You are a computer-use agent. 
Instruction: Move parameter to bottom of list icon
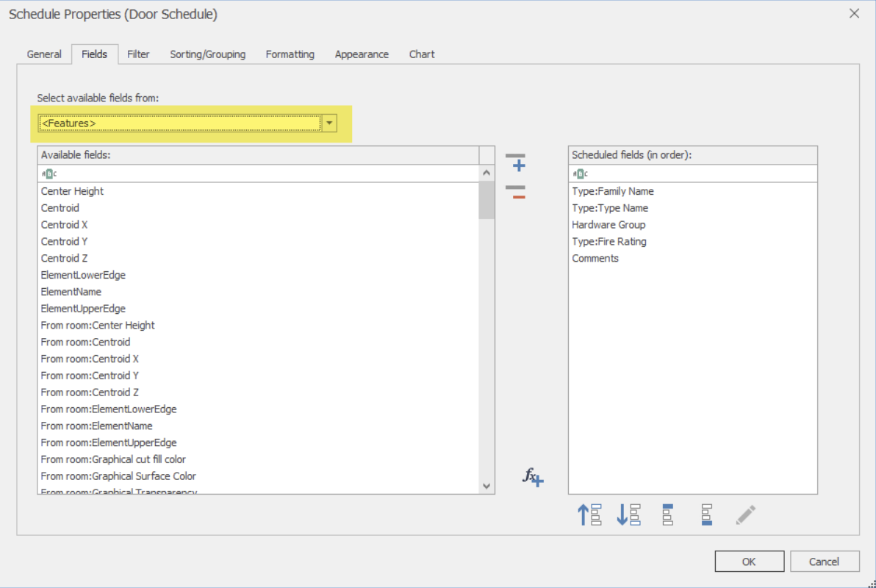705,514
